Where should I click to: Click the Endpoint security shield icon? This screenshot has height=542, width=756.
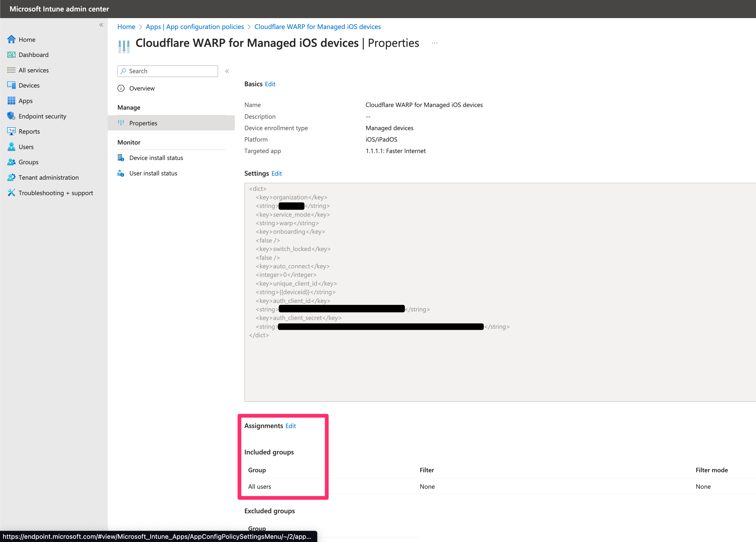(x=11, y=116)
